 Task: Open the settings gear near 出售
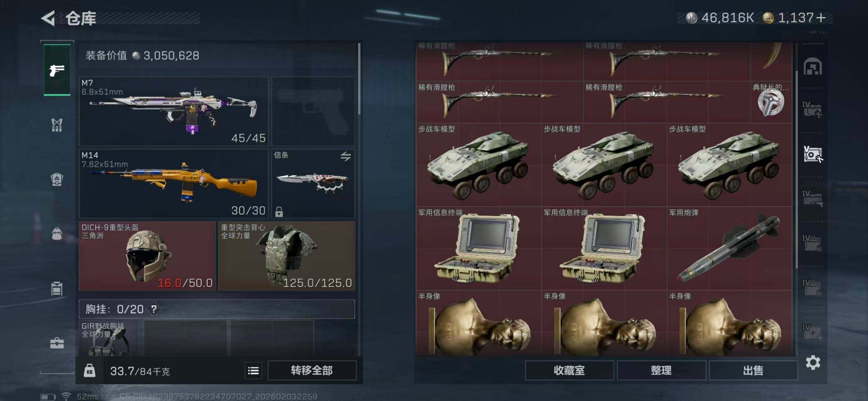[813, 362]
